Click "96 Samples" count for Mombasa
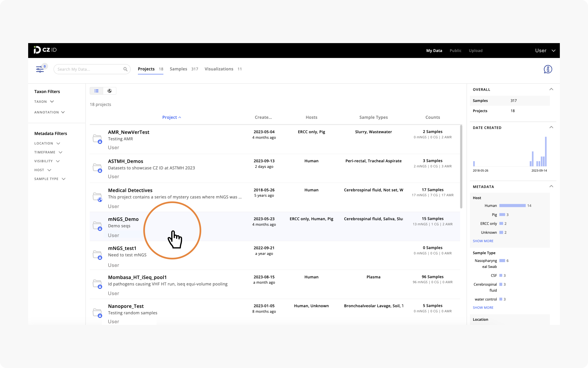 pos(432,277)
